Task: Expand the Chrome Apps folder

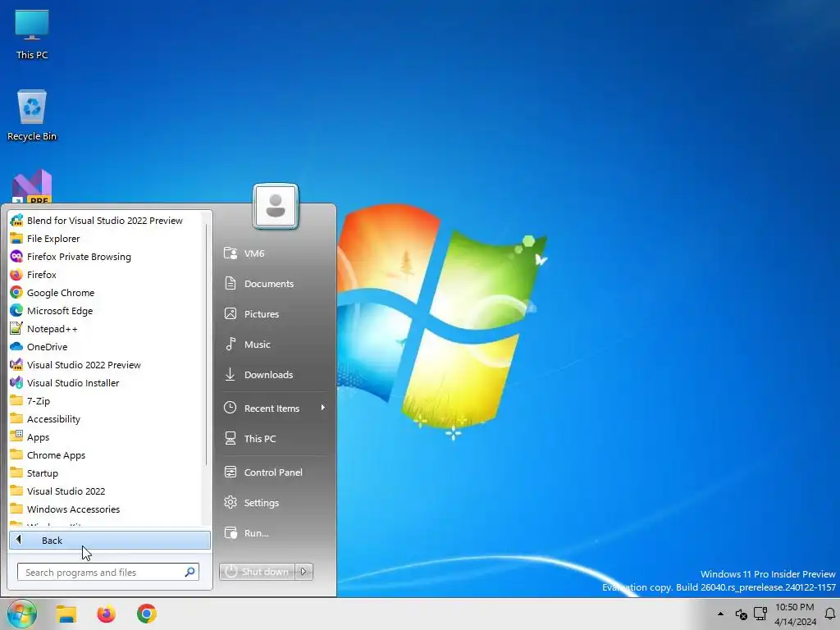Action: point(104,454)
